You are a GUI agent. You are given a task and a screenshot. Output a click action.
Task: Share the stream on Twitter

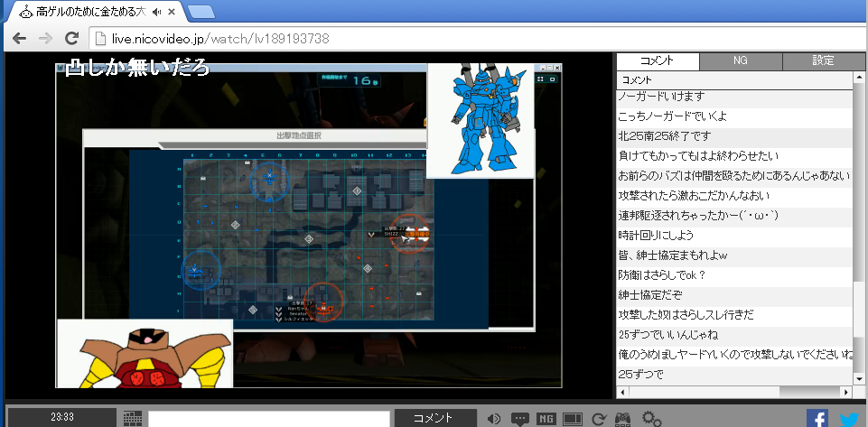(x=849, y=419)
